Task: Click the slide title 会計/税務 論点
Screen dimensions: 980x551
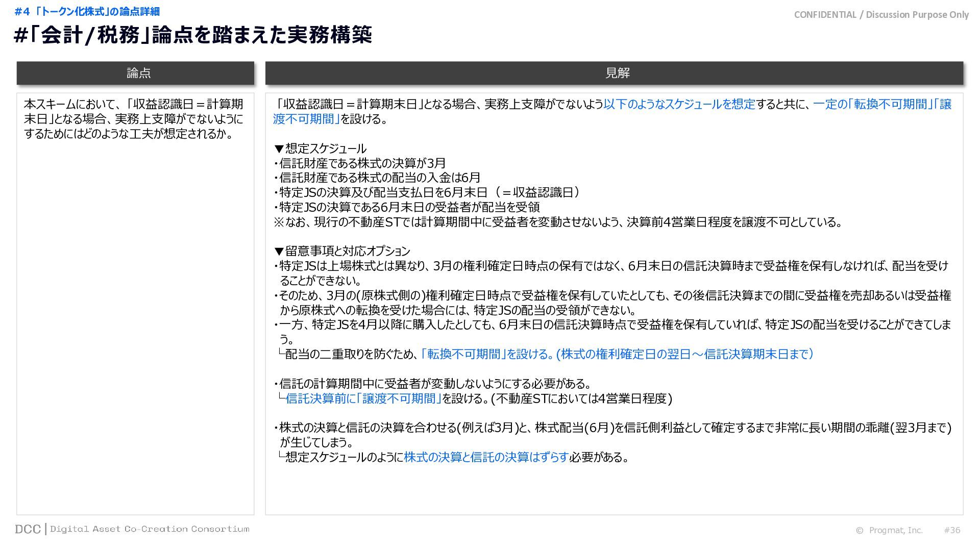Action: tap(193, 35)
